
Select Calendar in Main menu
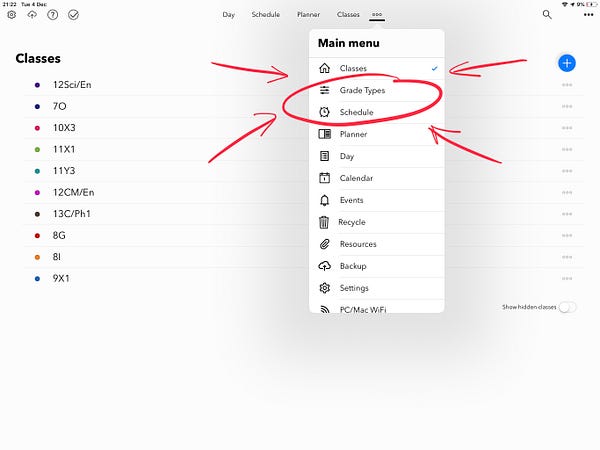coord(377,178)
